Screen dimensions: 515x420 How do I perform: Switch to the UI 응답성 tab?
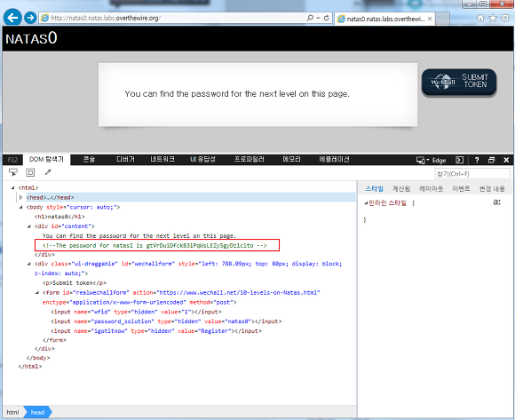pyautogui.click(x=202, y=159)
